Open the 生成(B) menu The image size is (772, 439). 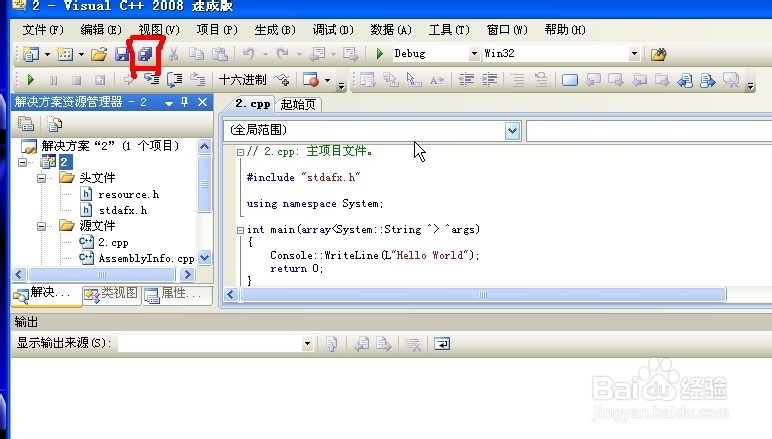275,30
